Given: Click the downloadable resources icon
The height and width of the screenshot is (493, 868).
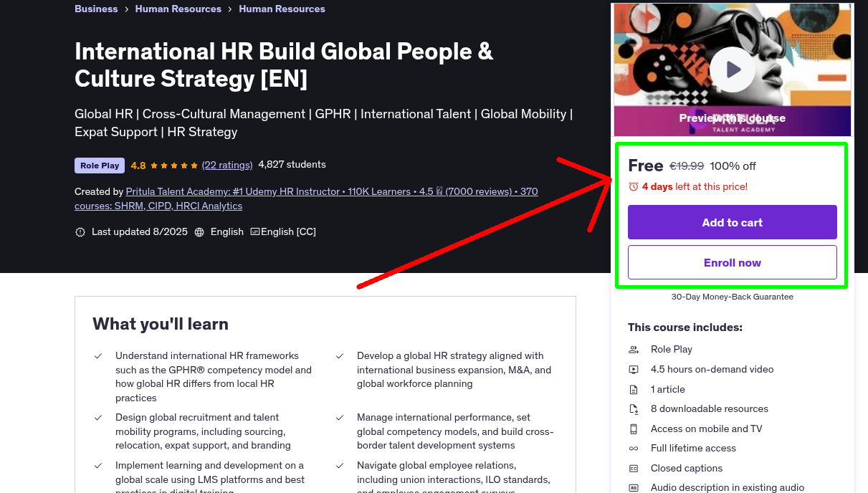Looking at the screenshot, I should [x=634, y=409].
